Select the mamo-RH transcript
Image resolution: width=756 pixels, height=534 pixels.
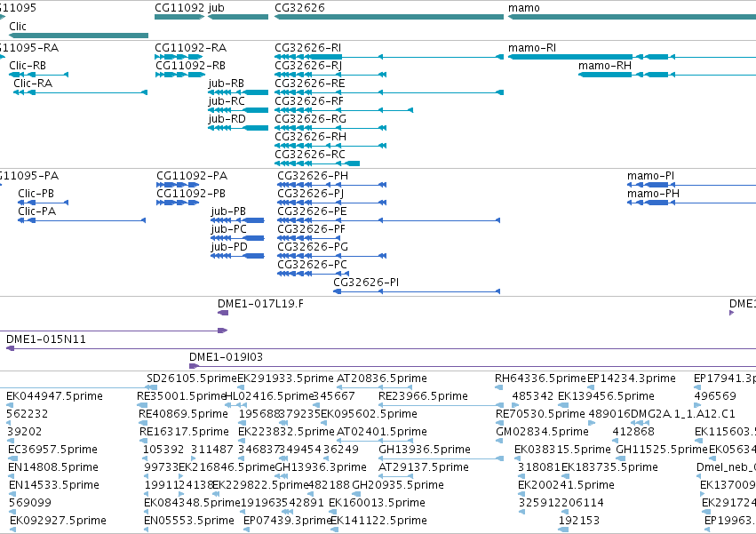667,75
